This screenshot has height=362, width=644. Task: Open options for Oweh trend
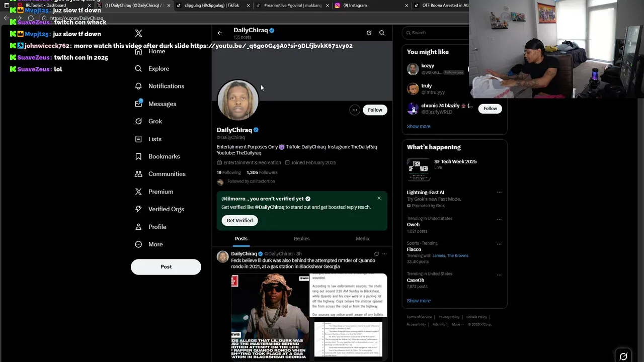pyautogui.click(x=499, y=219)
